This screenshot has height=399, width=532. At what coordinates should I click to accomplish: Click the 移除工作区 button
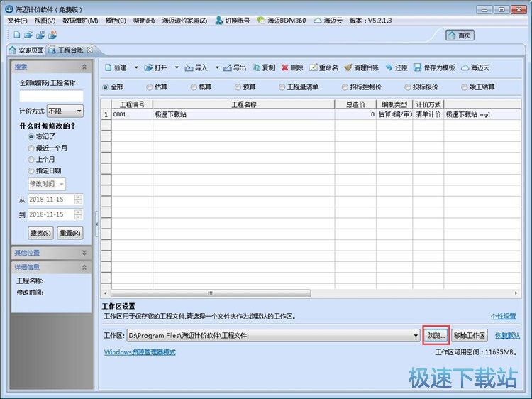click(470, 336)
